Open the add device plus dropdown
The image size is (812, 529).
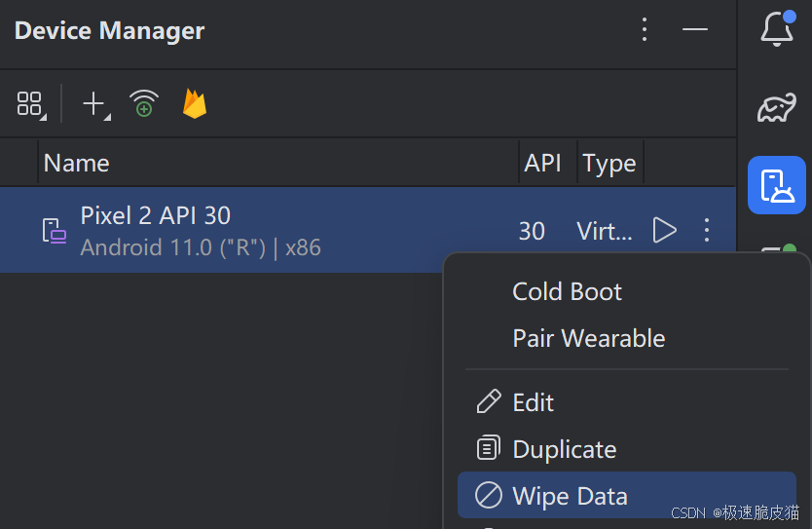tap(96, 104)
